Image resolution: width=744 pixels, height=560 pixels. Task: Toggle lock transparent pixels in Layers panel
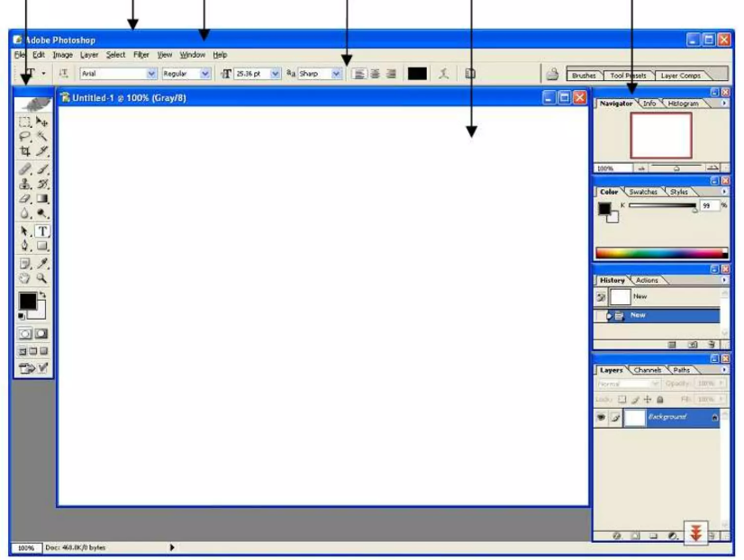pyautogui.click(x=622, y=399)
